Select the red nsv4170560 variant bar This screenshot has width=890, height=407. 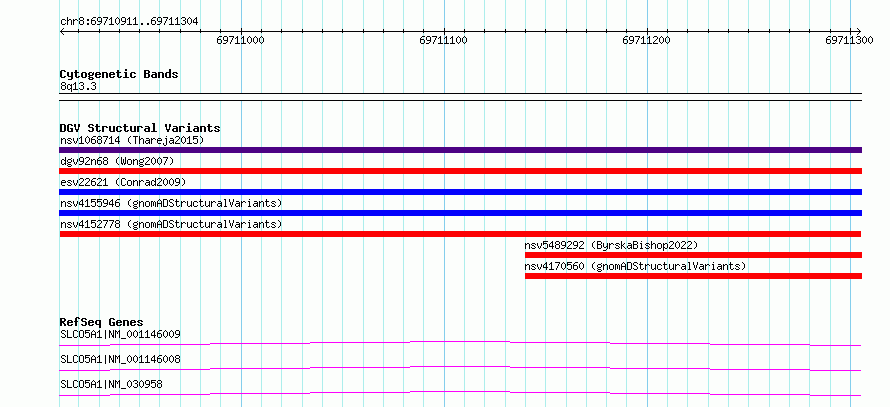(x=694, y=276)
